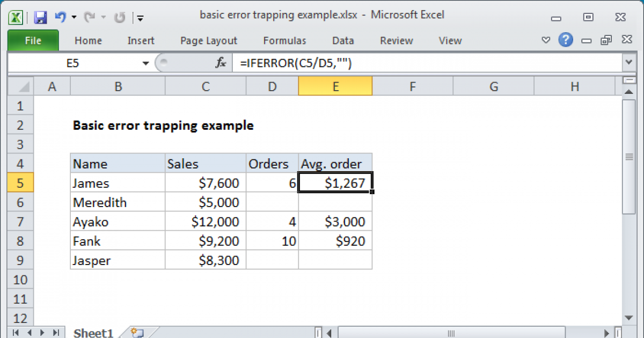This screenshot has width=644, height=338.
Task: Toggle the ribbon collapse chevron near Help
Action: click(546, 40)
